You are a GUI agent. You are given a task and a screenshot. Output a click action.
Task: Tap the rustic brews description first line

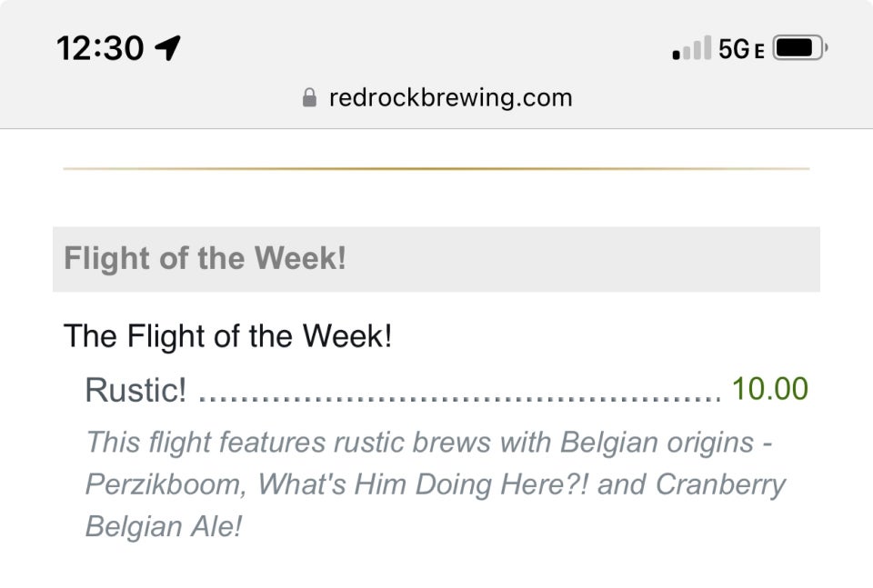click(428, 443)
